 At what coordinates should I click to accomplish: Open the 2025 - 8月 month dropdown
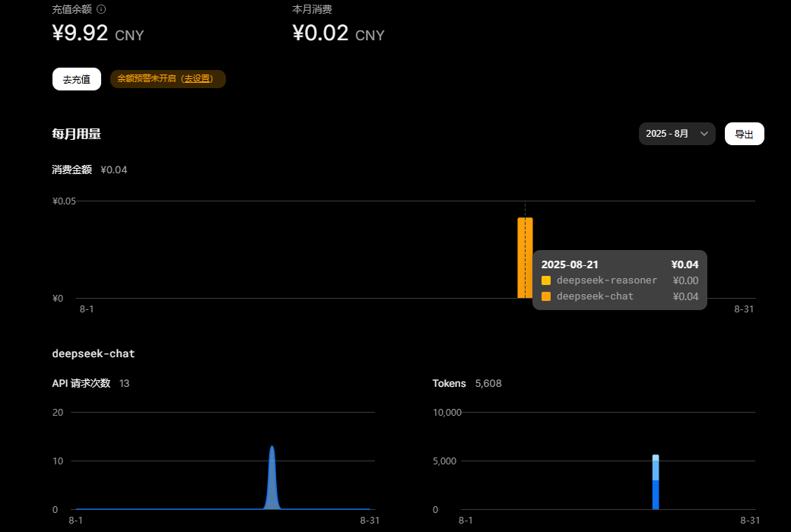pos(677,134)
